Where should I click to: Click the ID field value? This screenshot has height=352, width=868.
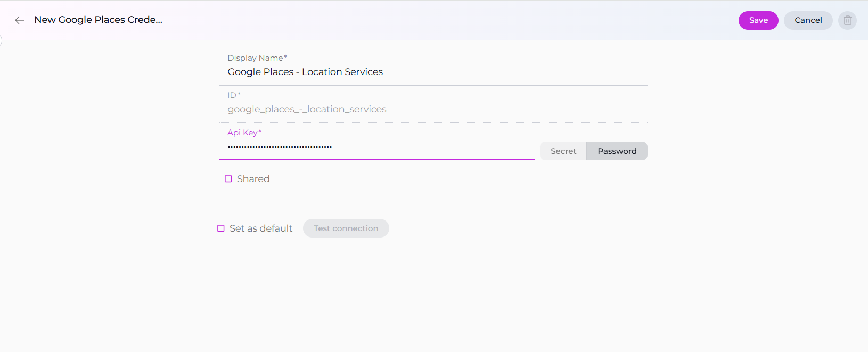(x=307, y=109)
